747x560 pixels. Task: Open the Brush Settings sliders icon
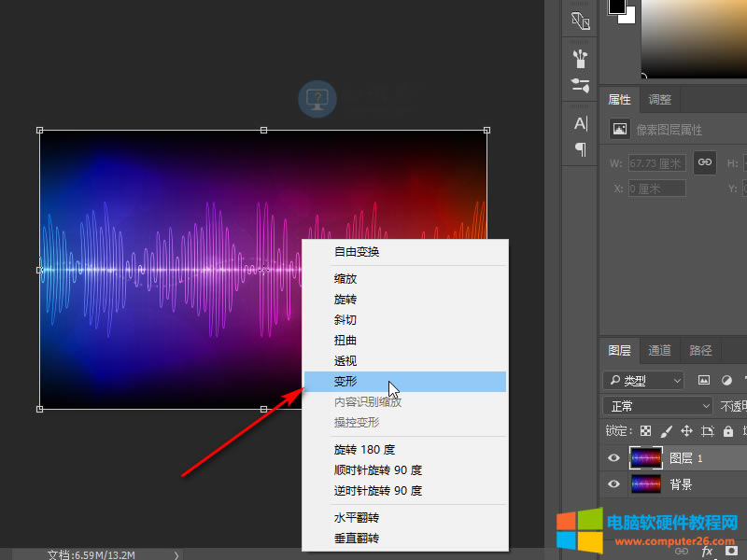point(580,86)
